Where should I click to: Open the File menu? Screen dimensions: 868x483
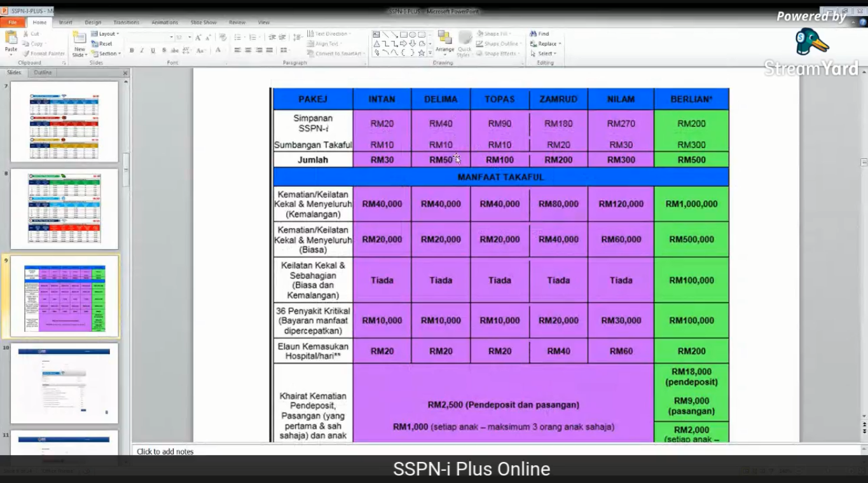coord(12,22)
